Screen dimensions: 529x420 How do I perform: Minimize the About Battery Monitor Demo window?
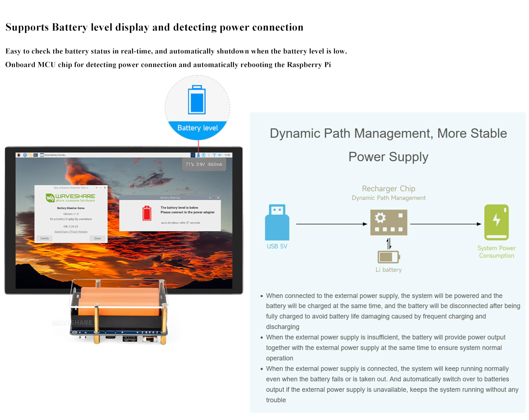(97, 188)
